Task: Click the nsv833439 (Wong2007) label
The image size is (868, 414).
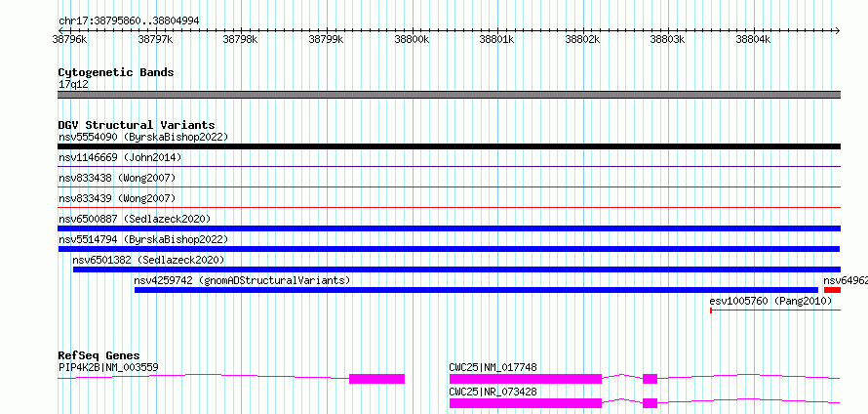Action: (x=117, y=198)
